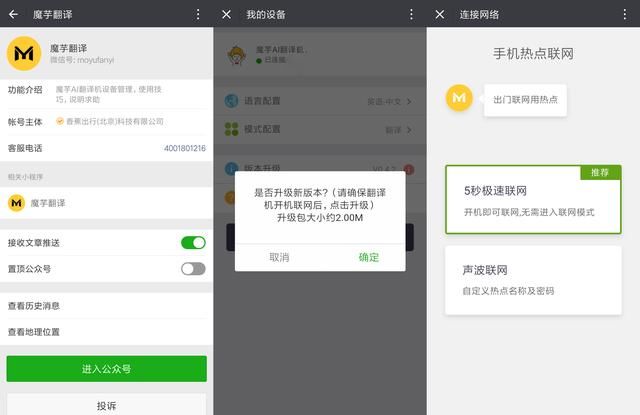Viewport: 640px width, 415px height.
Task: Disable the 接收文章推送 switch
Action: click(x=193, y=242)
